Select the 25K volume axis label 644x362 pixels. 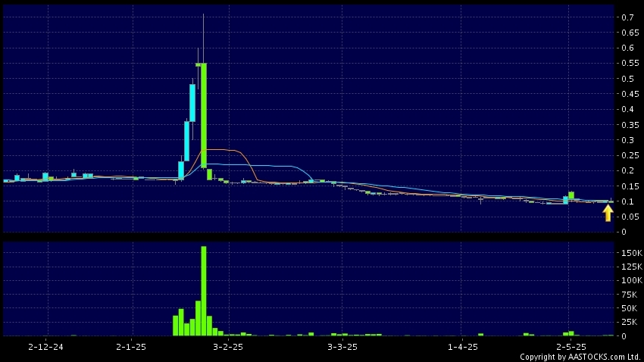coord(629,322)
